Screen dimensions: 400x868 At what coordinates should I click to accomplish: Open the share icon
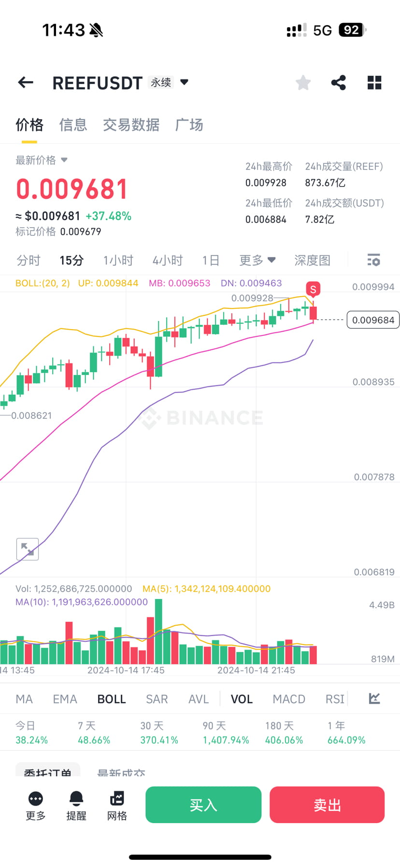click(x=339, y=83)
